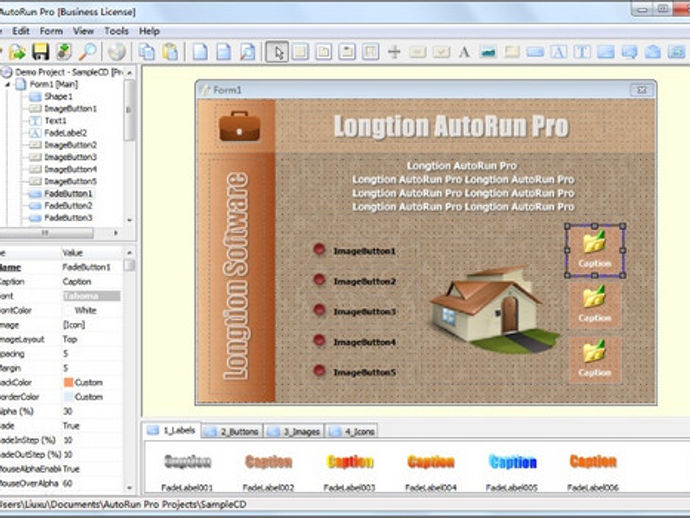Collapse the Form1 [Main] tree node
This screenshot has width=690, height=518.
7,84
